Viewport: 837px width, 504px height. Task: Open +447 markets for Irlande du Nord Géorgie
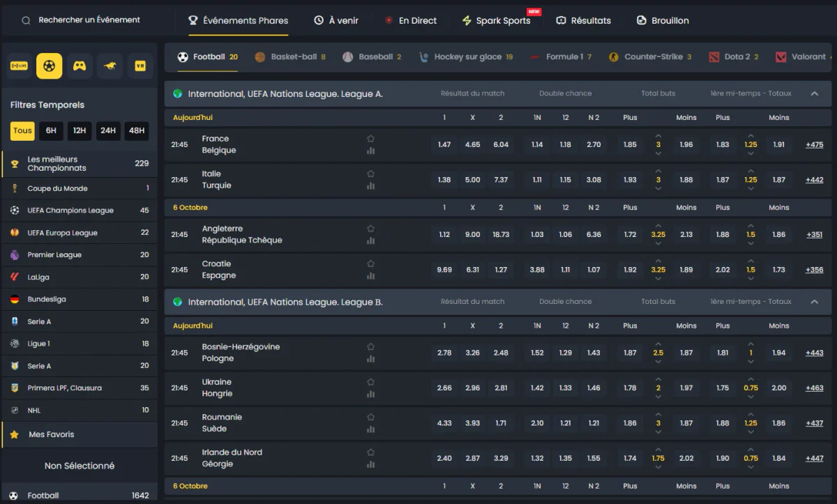click(814, 458)
